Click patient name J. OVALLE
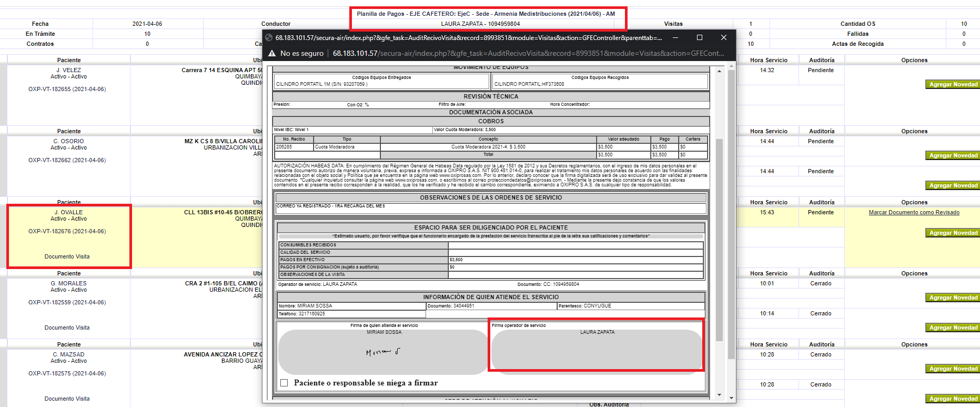Image resolution: width=980 pixels, height=407 pixels. [69, 212]
